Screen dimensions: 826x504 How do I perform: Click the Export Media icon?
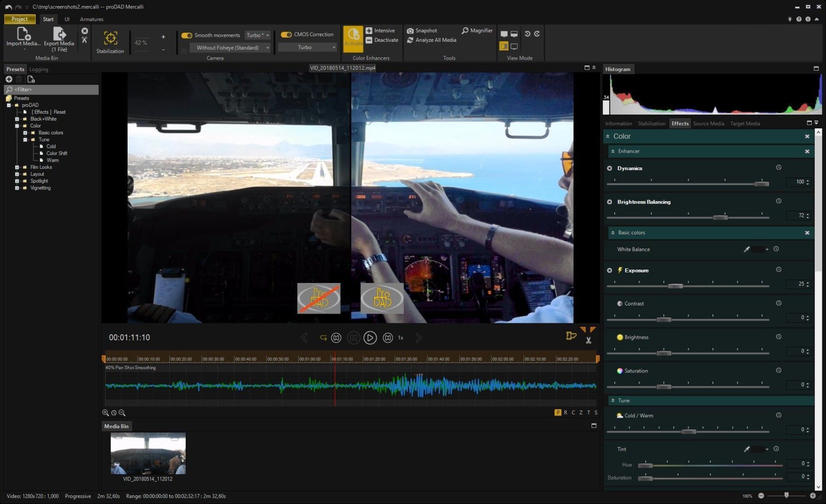tap(59, 33)
